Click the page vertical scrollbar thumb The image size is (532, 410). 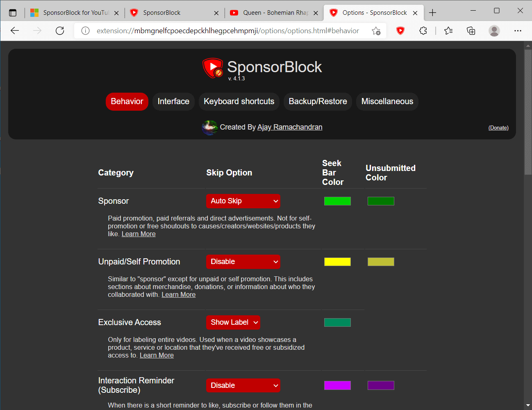(528, 113)
